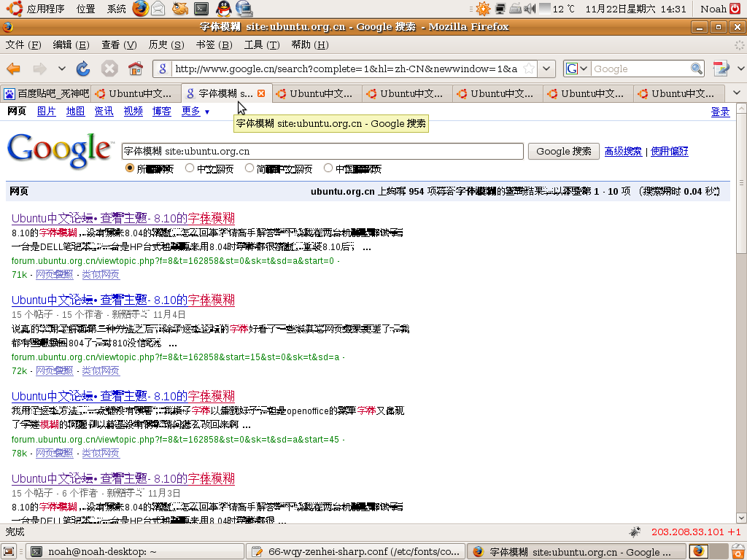Open the orange update notification tray icon
Viewport: 747px width, 560px height.
point(483,9)
